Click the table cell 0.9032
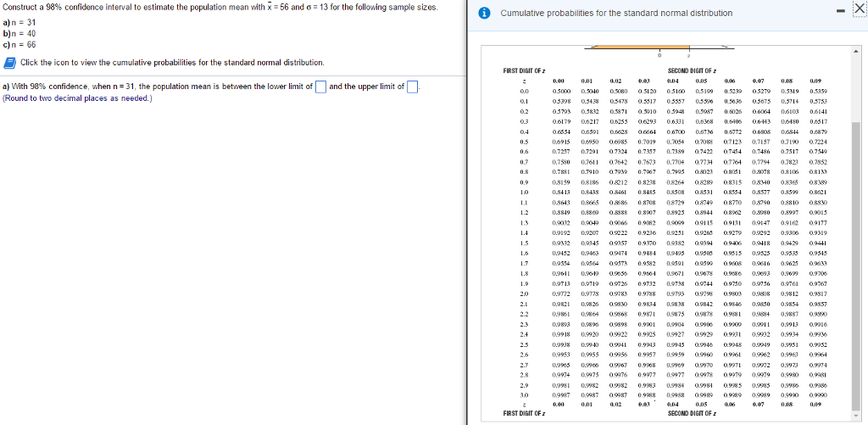The image size is (868, 425). click(561, 222)
